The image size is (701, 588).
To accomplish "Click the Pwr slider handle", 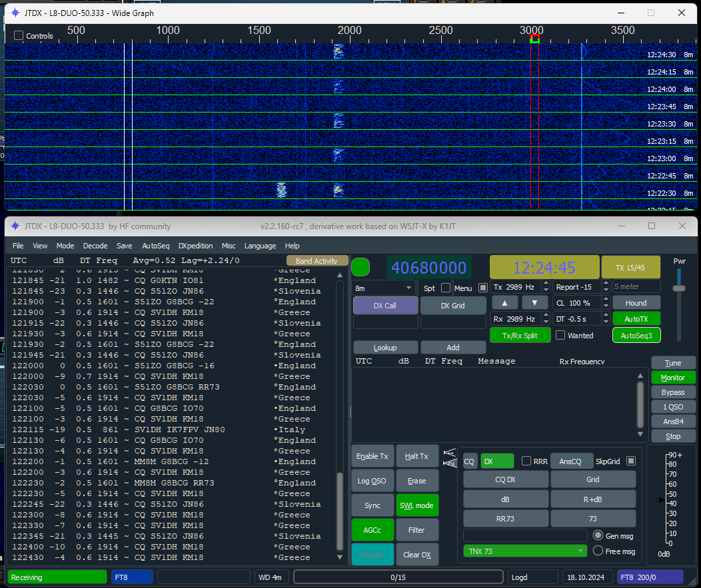I will tap(679, 288).
